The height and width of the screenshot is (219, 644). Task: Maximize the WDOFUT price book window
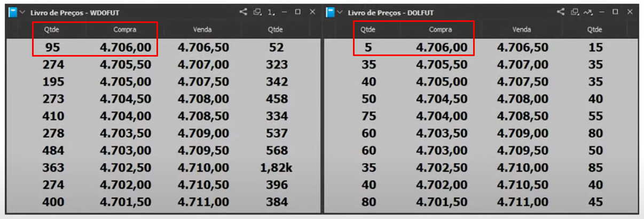[x=298, y=11]
